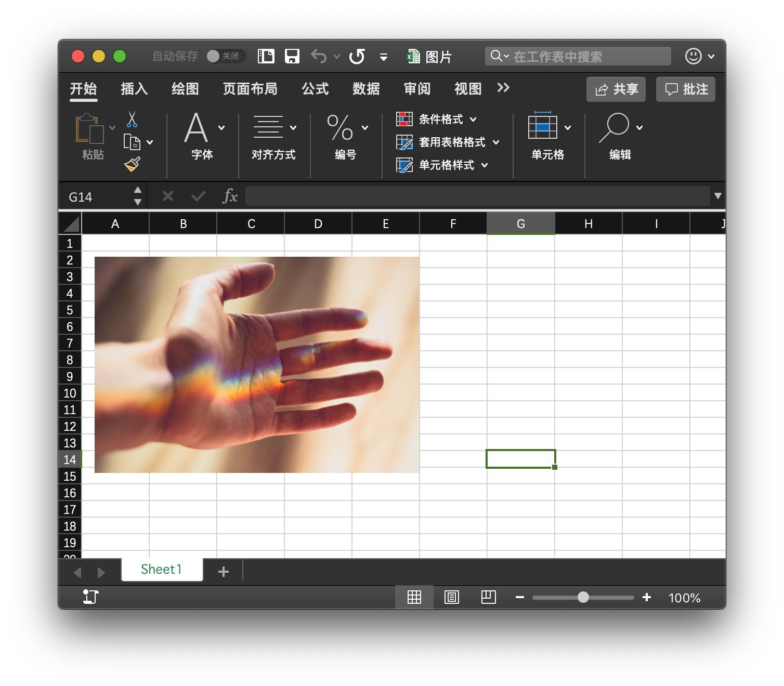784x686 pixels.
Task: Click the Insert Function fx icon
Action: pyautogui.click(x=230, y=196)
